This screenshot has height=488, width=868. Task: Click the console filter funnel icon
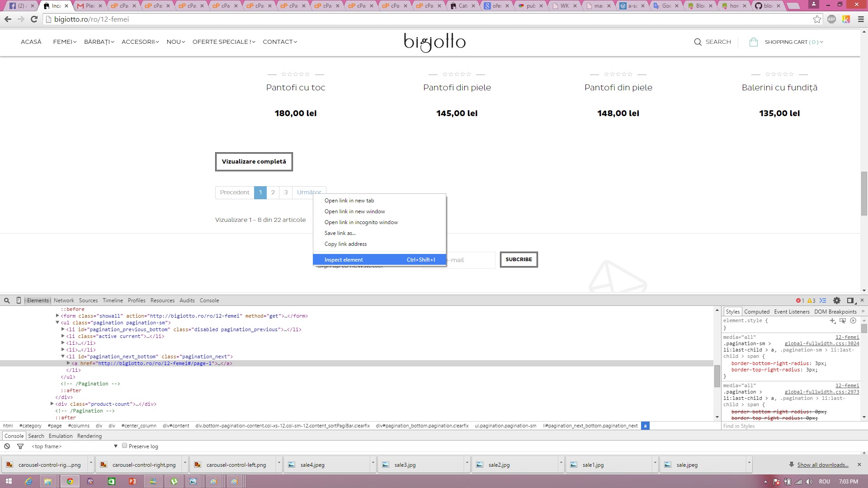[20, 446]
